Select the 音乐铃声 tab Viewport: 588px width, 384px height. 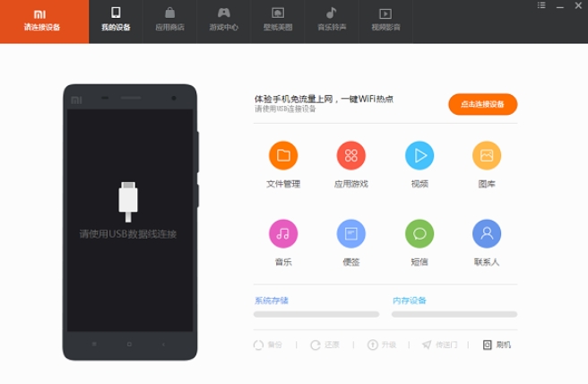(332, 22)
